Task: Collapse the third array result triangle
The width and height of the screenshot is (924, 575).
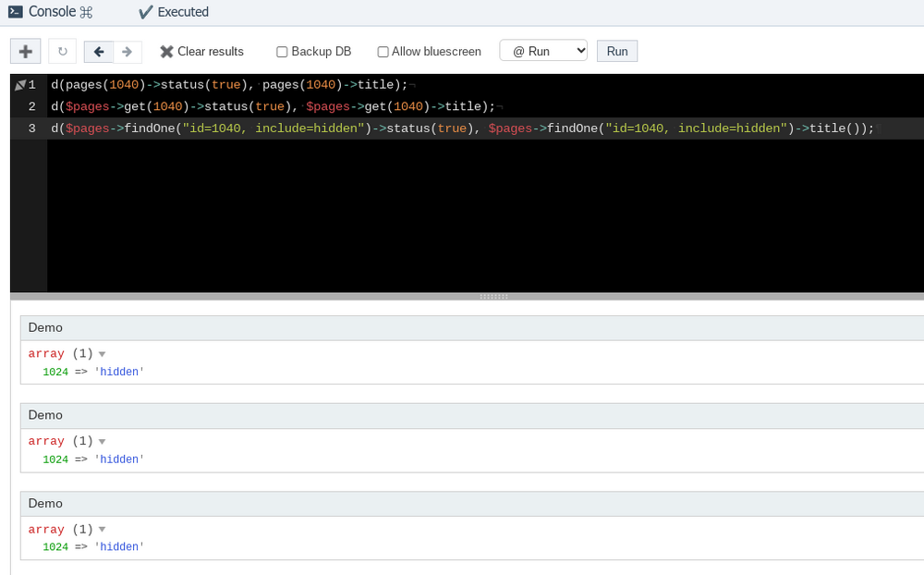Action: [103, 530]
